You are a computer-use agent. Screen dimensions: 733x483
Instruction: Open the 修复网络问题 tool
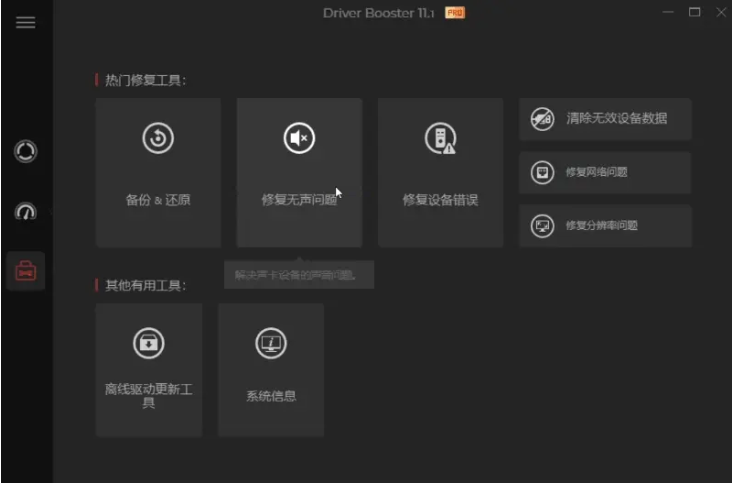coord(605,172)
